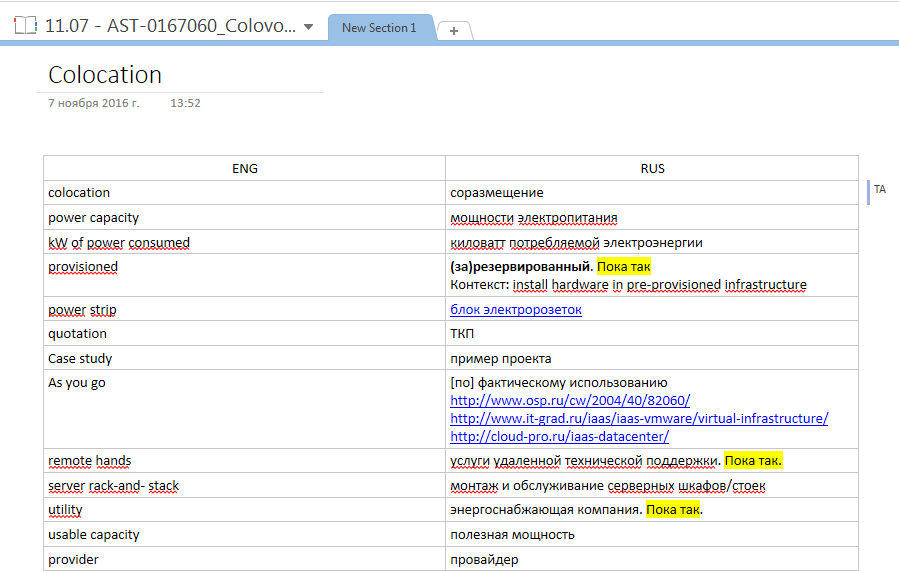Click the power capacity cell

245,217
